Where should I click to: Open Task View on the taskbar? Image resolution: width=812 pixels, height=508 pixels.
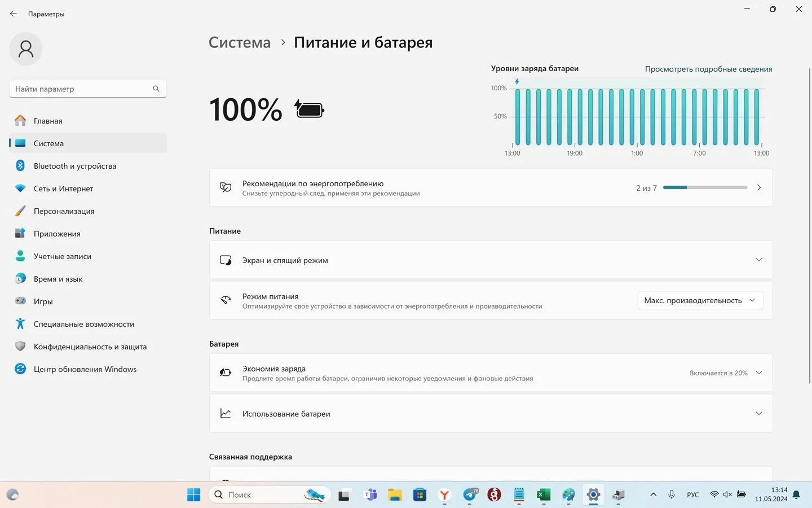[344, 496]
